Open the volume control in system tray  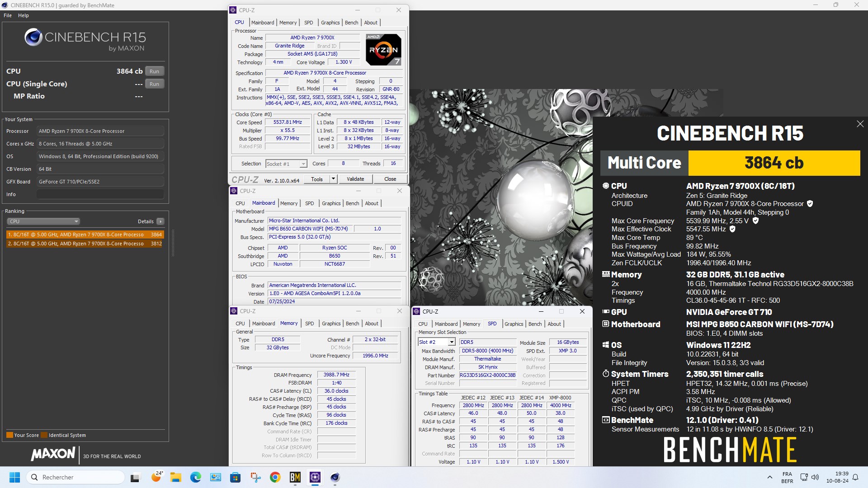pyautogui.click(x=815, y=477)
